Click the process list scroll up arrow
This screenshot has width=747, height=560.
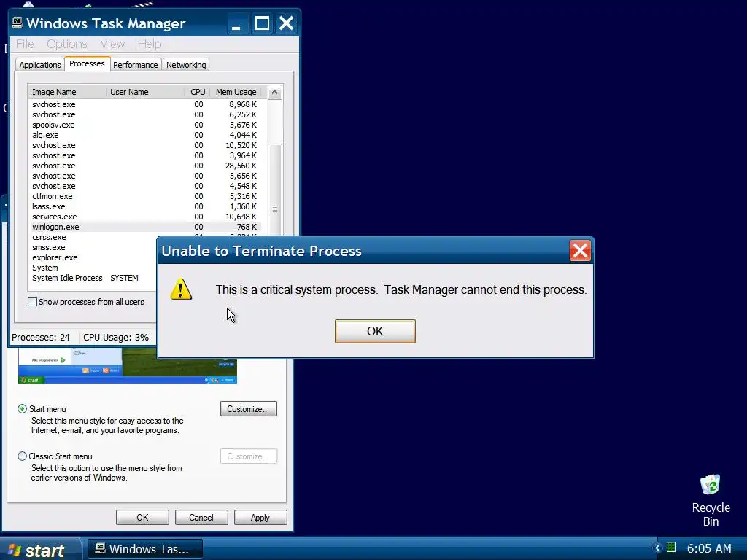coord(274,93)
